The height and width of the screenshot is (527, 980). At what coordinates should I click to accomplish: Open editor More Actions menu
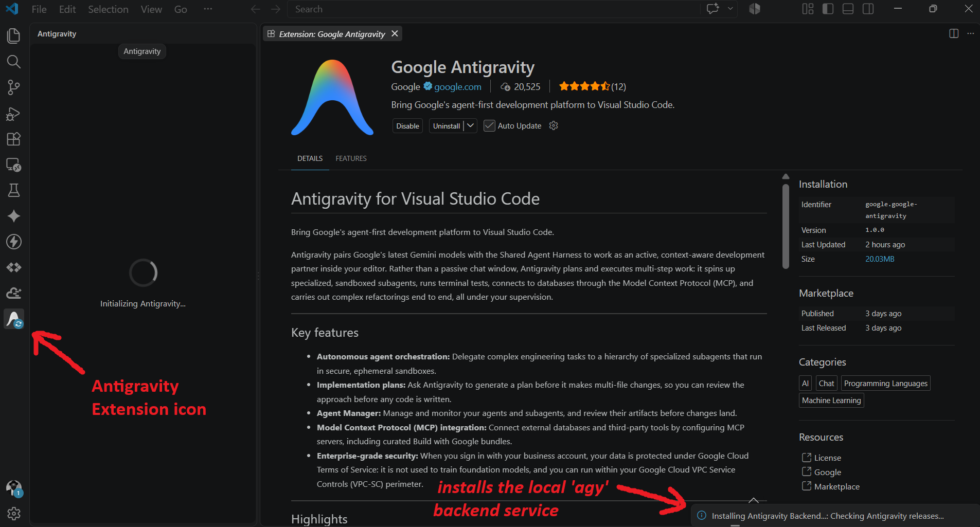(x=971, y=33)
